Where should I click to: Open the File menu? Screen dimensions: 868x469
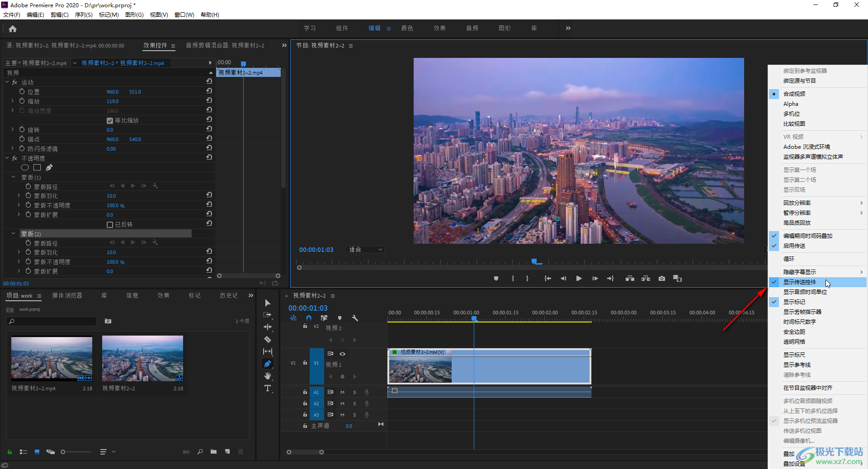tap(12, 15)
